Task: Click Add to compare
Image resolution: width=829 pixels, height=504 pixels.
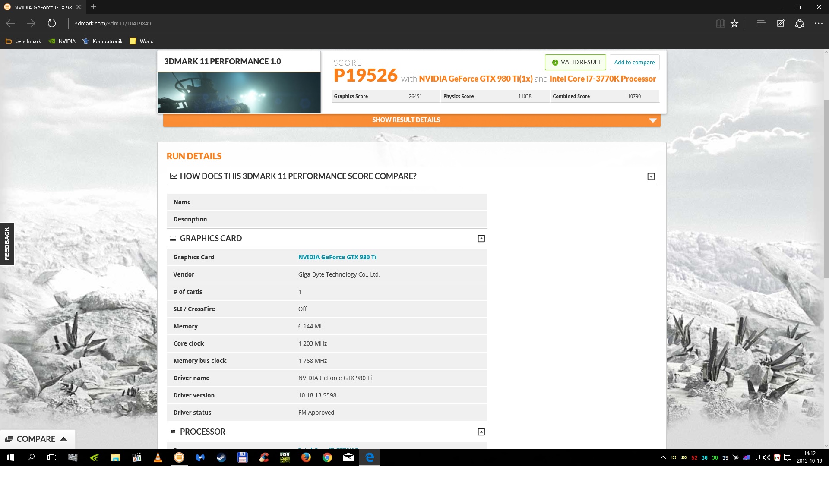Action: coord(634,62)
